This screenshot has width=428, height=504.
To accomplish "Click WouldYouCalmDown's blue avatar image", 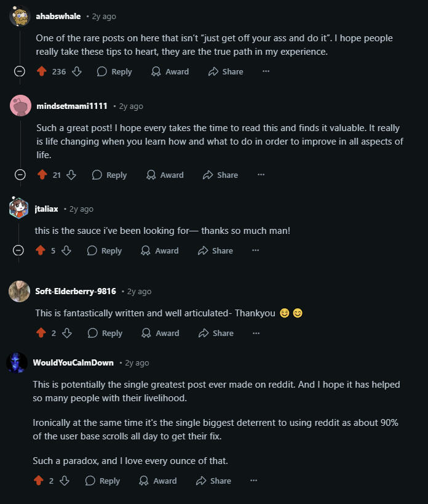I will tap(17, 362).
